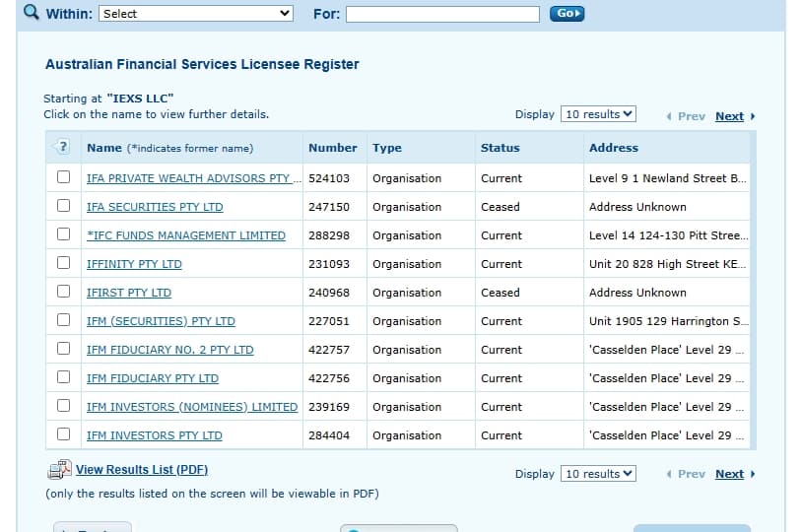This screenshot has width=801, height=532.
Task: Check the box next to IFFINITY PTY LTD
Action: click(x=63, y=263)
